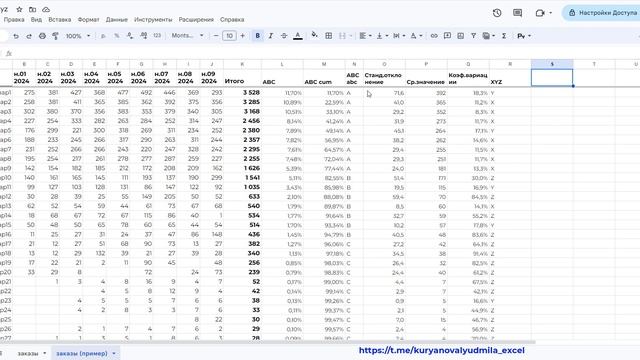Image resolution: width=640 pixels, height=360 pixels.
Task: Open the Расширения menu
Action: tap(196, 20)
